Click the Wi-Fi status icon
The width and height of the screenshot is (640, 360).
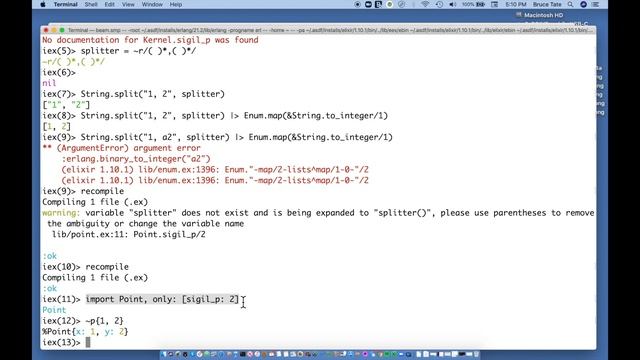click(x=425, y=4)
